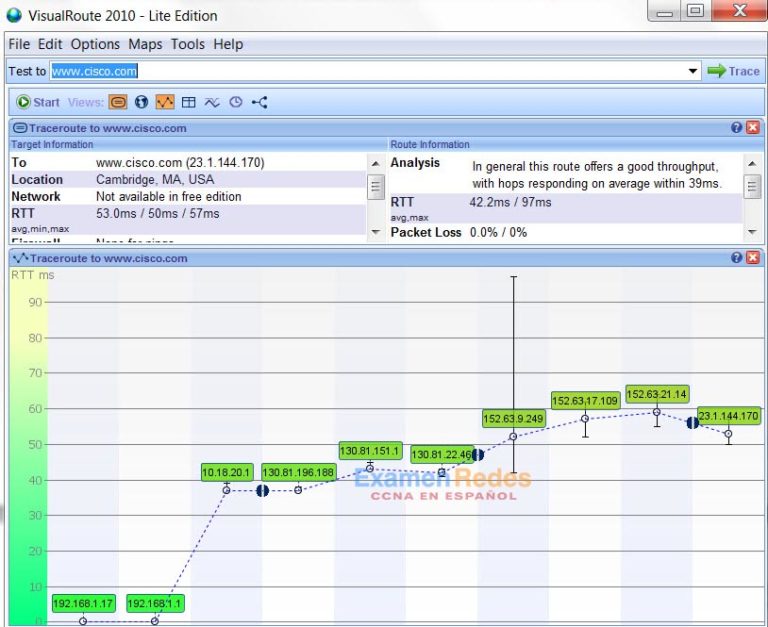Close the upper Traceroute summary panel
768x627 pixels.
(752, 128)
